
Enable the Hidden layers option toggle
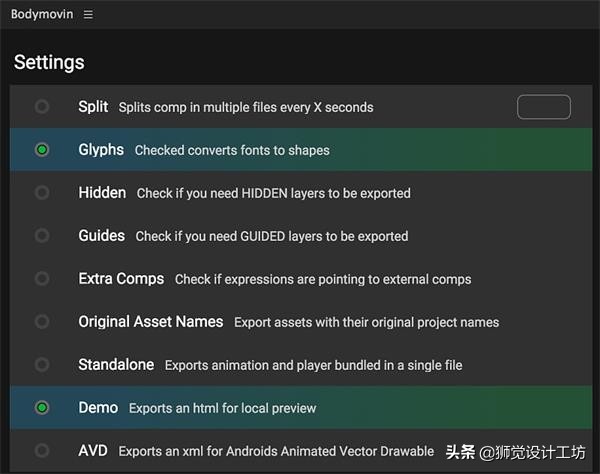click(42, 192)
